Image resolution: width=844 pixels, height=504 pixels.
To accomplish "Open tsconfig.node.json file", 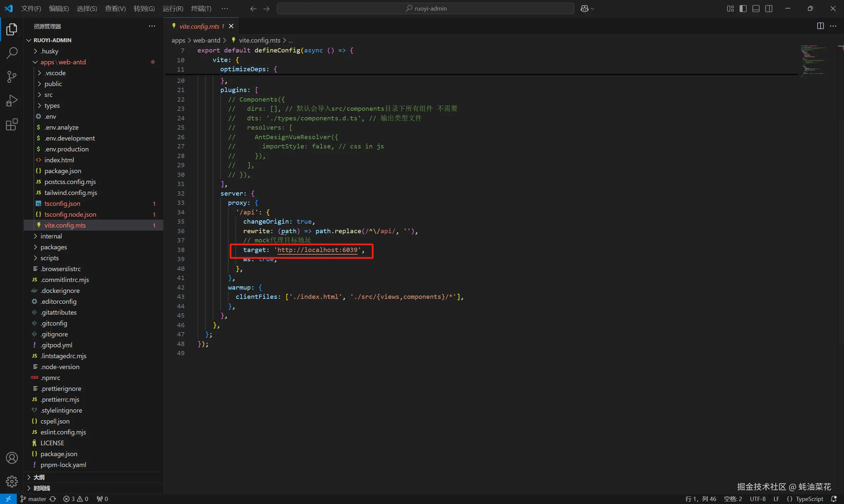I will coord(93,214).
